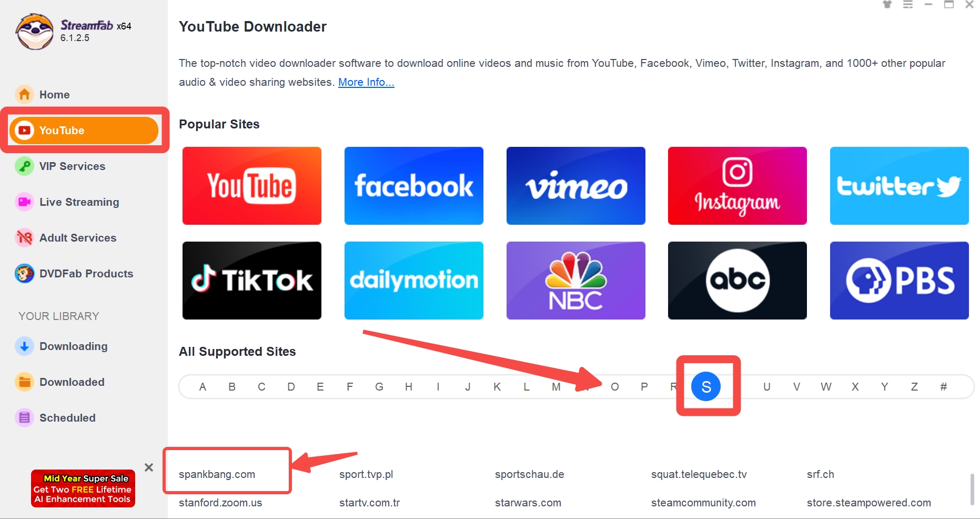980x519 pixels.
Task: Select the VIP Services key icon
Action: pyautogui.click(x=24, y=166)
